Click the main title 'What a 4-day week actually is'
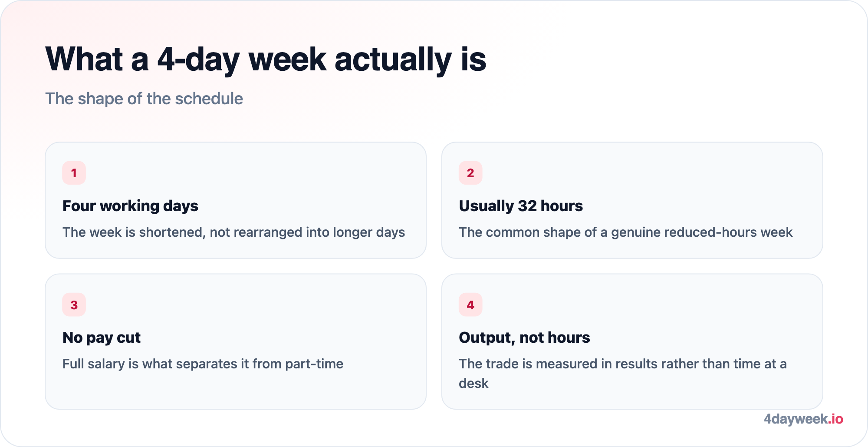 [266, 59]
